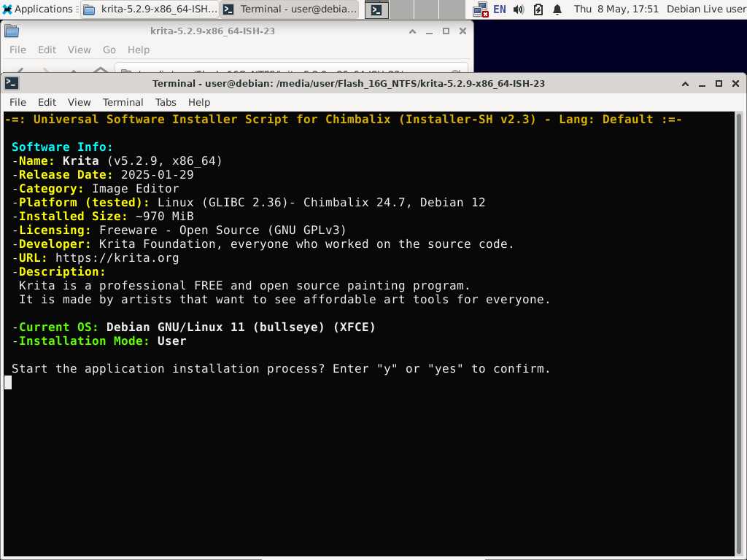Maximize the Terminal window

point(719,84)
